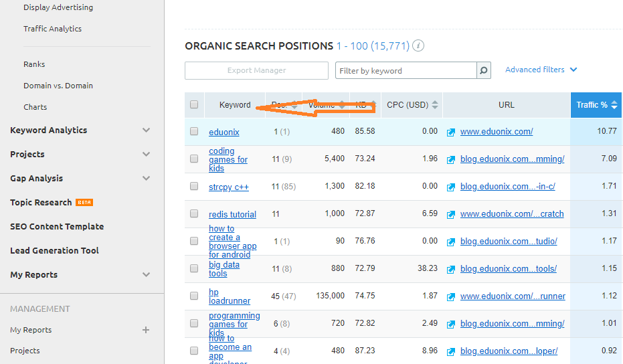Viewport: 623px width, 364px height.
Task: Click the Keyword column header
Action: 235,105
